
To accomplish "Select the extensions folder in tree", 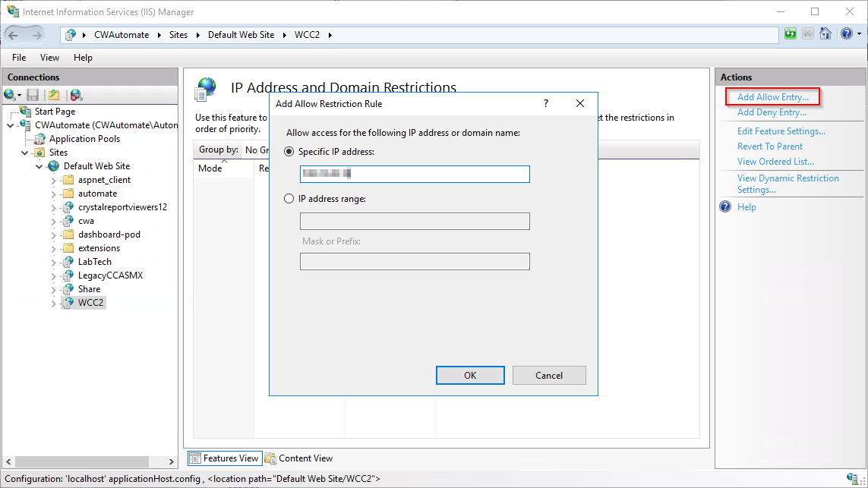I will [x=99, y=248].
